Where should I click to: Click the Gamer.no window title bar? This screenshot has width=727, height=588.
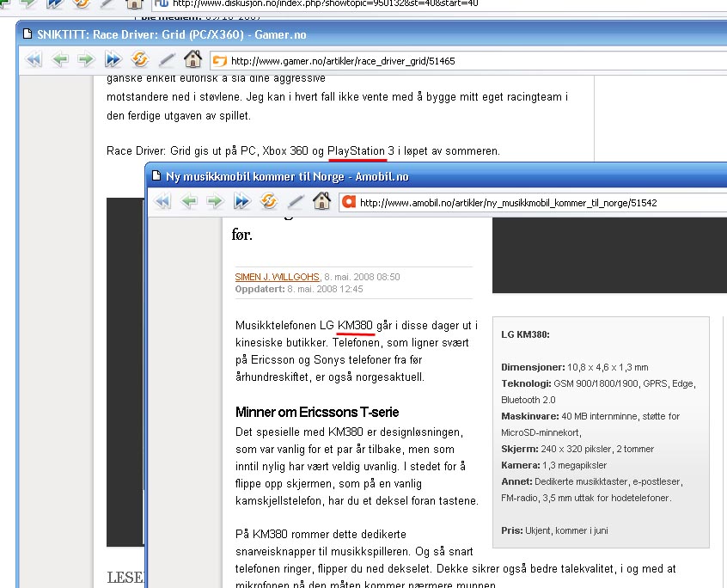[371, 34]
